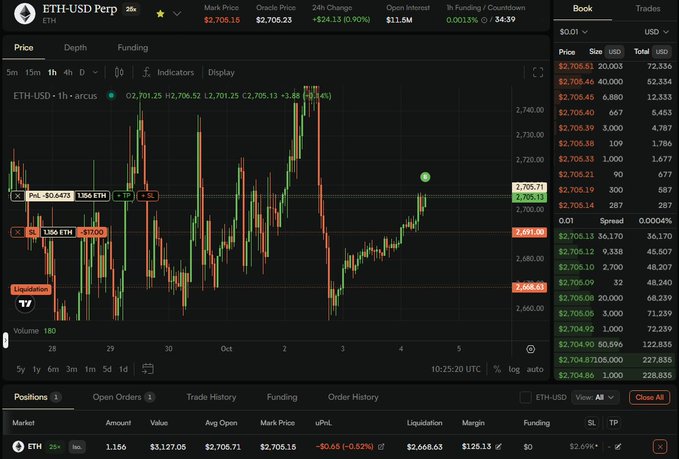The image size is (679, 459).
Task: Cancel the SL order line via its X
Action: click(17, 233)
